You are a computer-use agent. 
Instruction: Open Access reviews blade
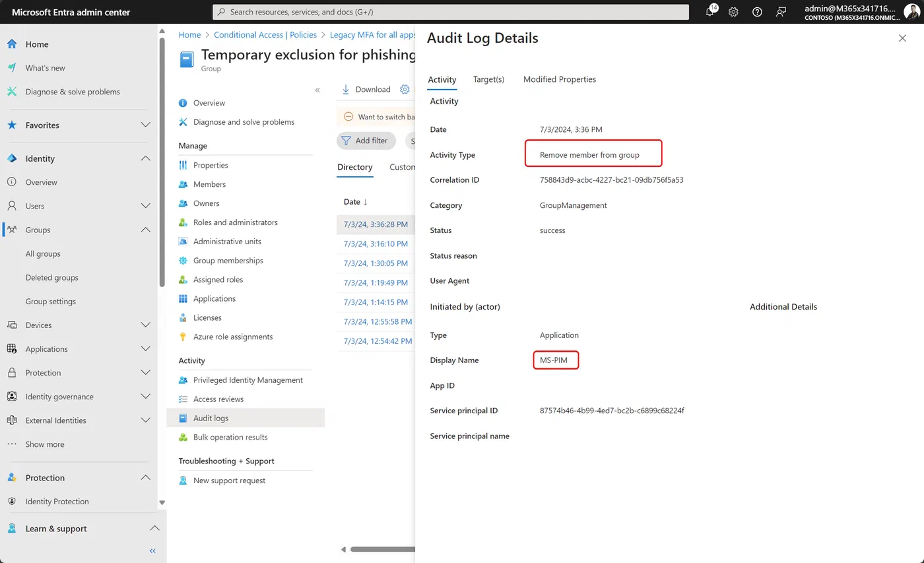tap(218, 399)
